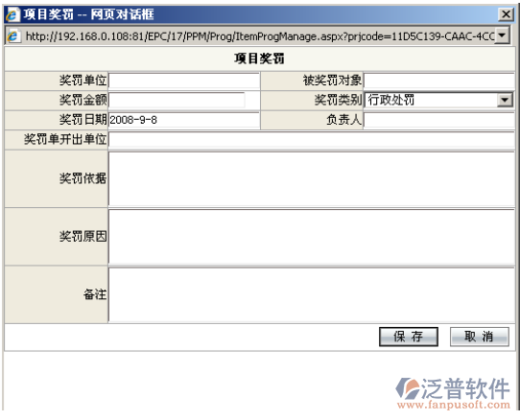Click into the 奖罚金额 field
The height and width of the screenshot is (420, 520).
tap(177, 100)
